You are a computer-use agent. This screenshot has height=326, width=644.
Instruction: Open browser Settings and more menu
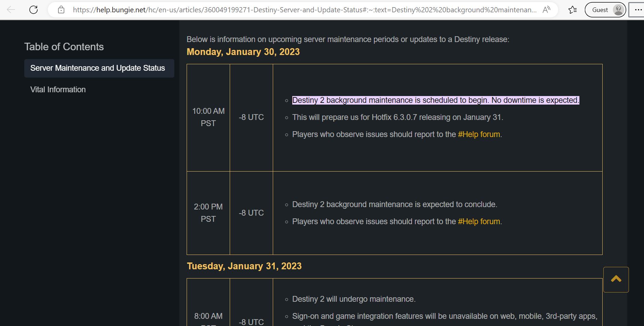638,10
